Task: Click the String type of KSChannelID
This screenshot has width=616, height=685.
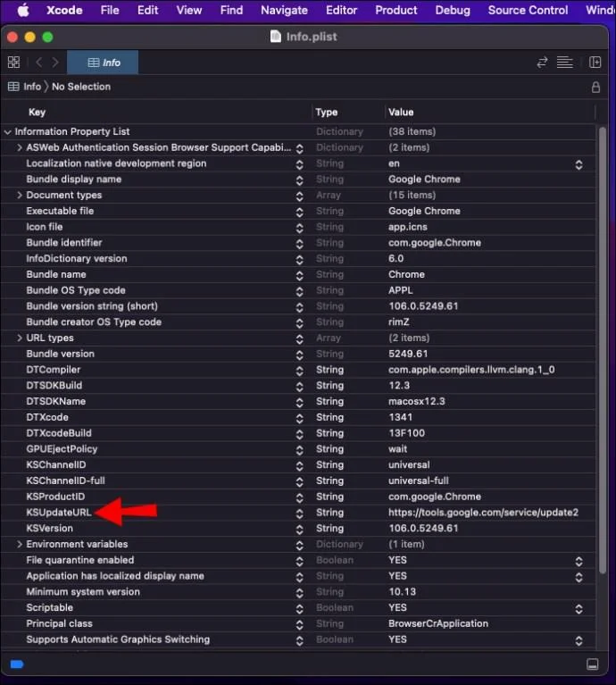Action: click(x=329, y=464)
